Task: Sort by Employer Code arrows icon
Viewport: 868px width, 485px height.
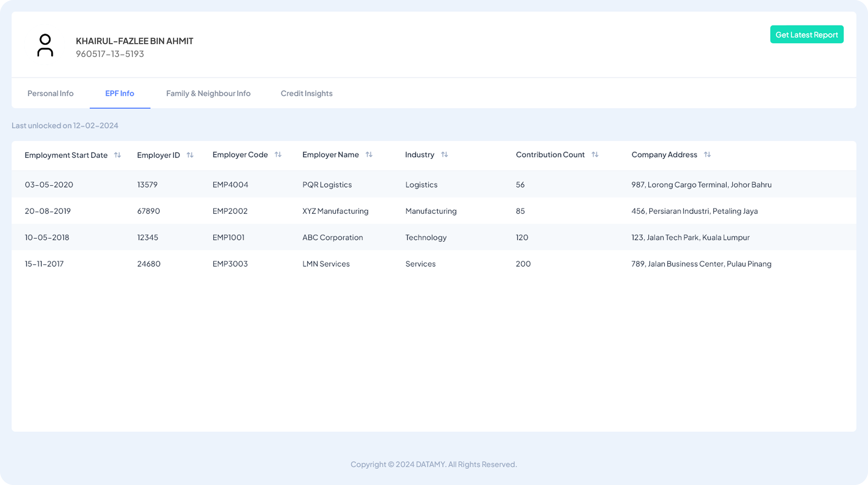Action: click(x=278, y=155)
